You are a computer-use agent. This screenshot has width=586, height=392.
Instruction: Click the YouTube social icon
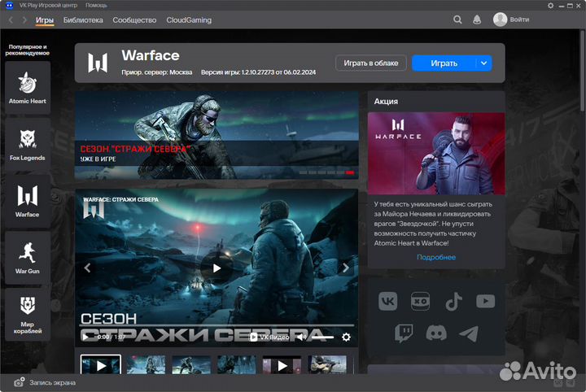click(485, 302)
